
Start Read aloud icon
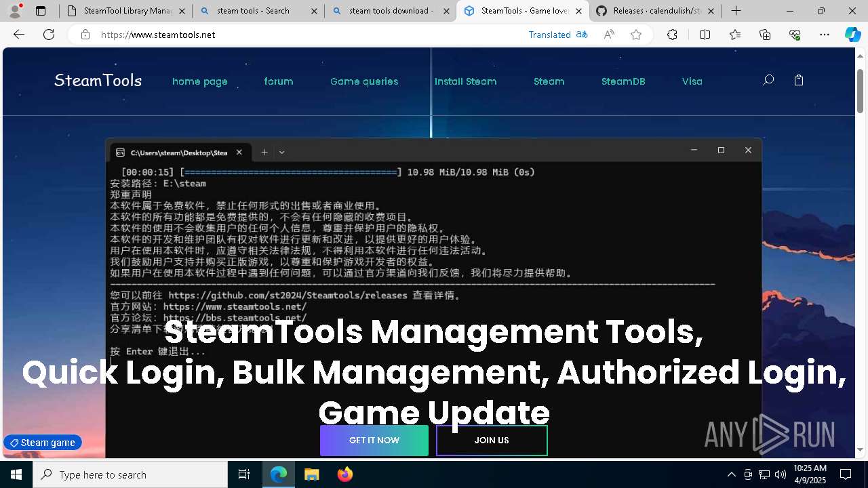click(x=609, y=35)
